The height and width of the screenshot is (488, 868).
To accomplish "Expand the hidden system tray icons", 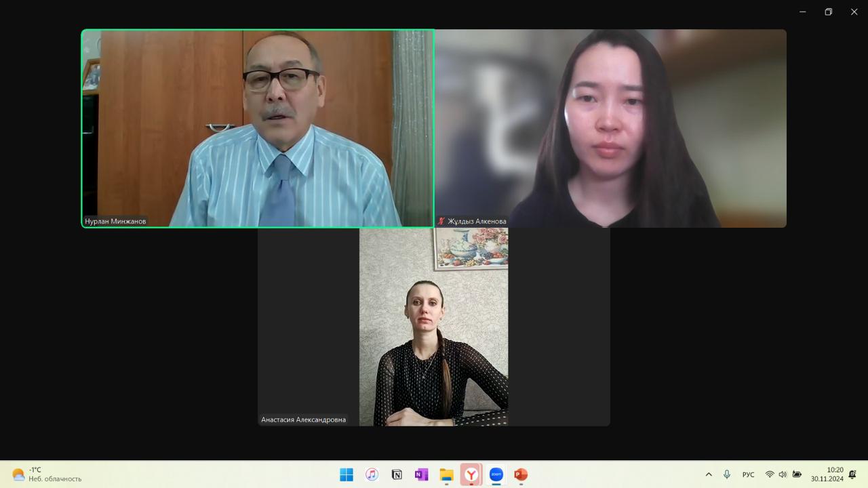I will [x=709, y=474].
